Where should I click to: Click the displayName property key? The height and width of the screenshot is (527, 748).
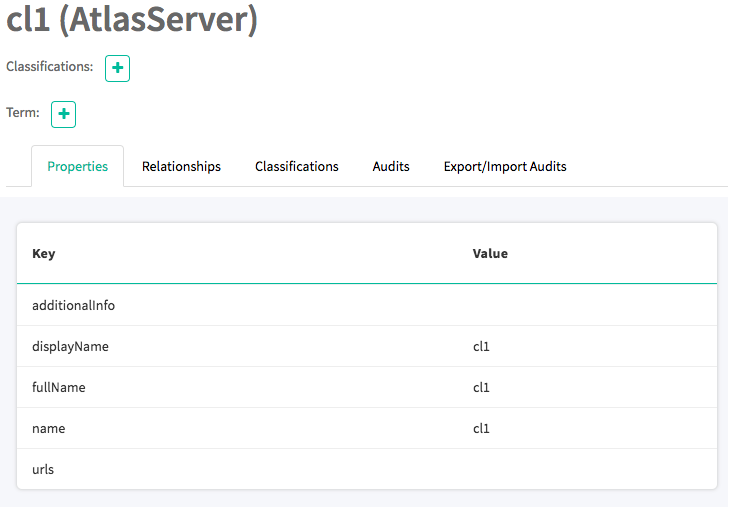click(x=70, y=346)
